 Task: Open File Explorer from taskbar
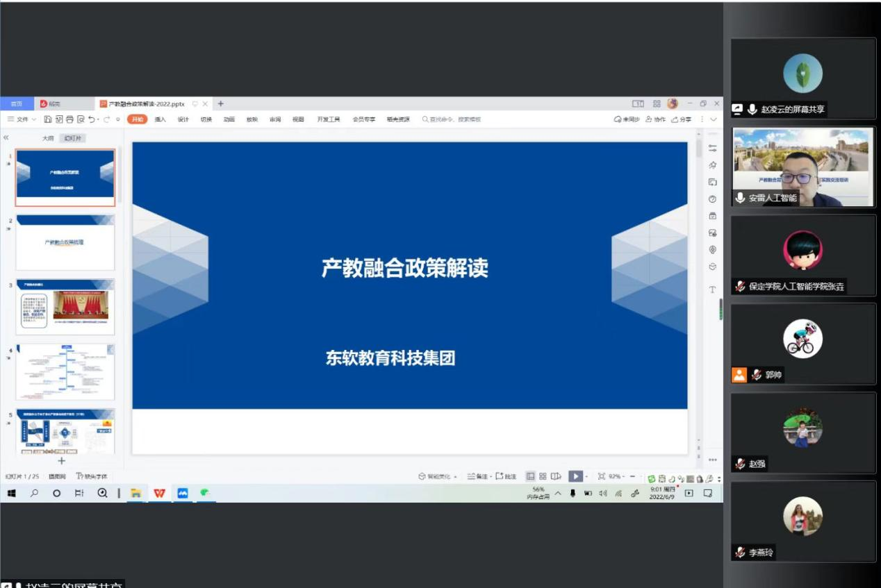pos(136,493)
